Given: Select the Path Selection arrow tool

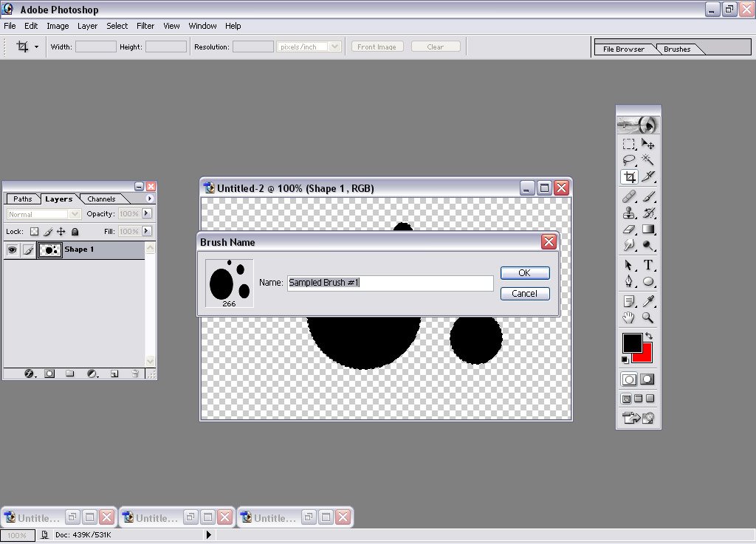Looking at the screenshot, I should [x=629, y=265].
